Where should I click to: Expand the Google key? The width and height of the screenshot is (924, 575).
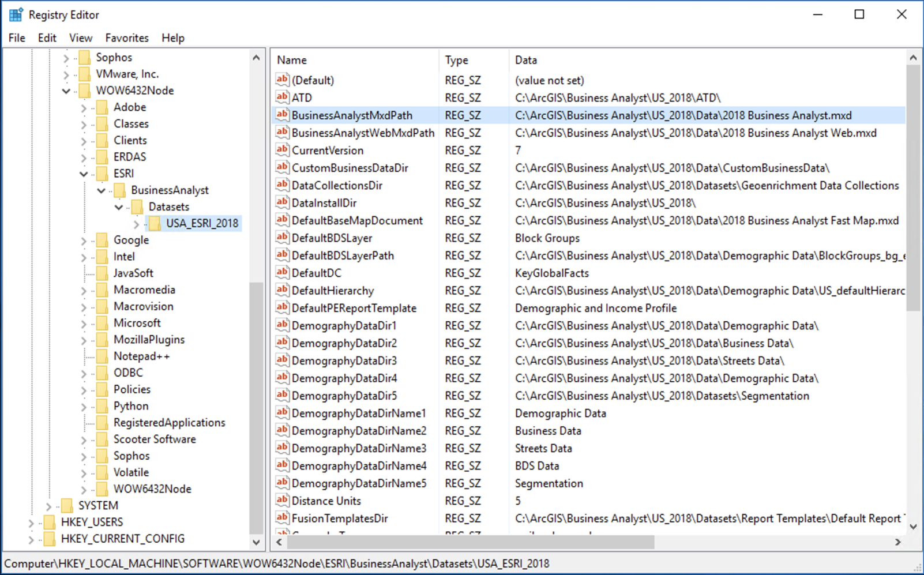[x=84, y=240]
